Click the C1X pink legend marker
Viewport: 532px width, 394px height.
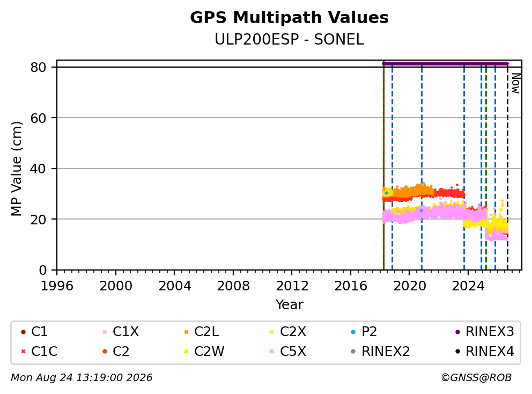pos(105,332)
